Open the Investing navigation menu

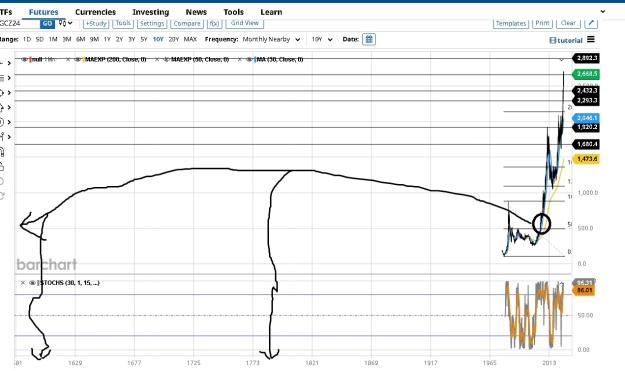[151, 12]
